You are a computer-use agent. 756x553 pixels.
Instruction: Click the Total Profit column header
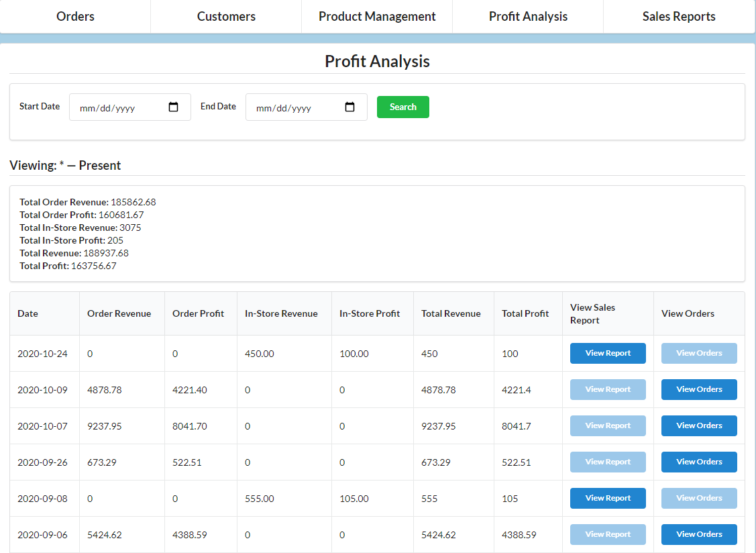524,313
